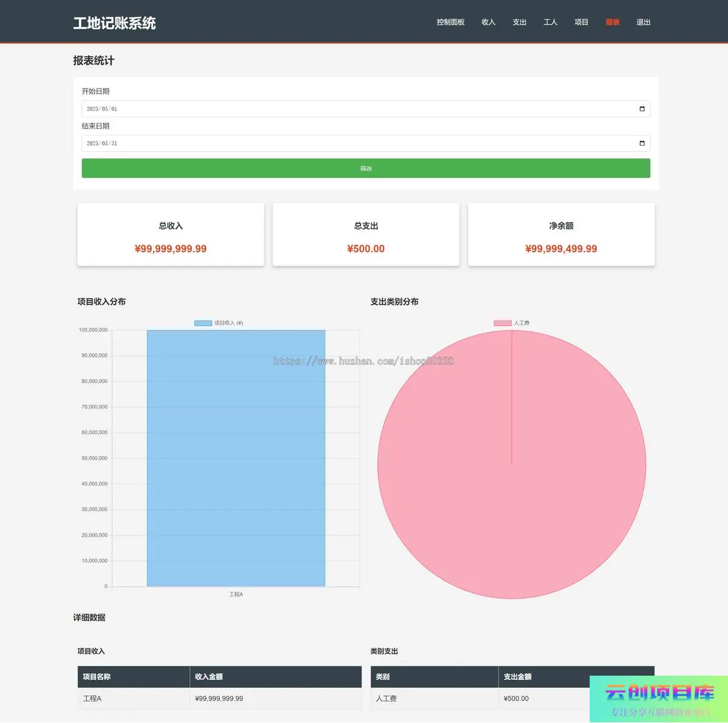Open calendar picker for 结束日期 field
The height and width of the screenshot is (723, 728).
click(642, 144)
